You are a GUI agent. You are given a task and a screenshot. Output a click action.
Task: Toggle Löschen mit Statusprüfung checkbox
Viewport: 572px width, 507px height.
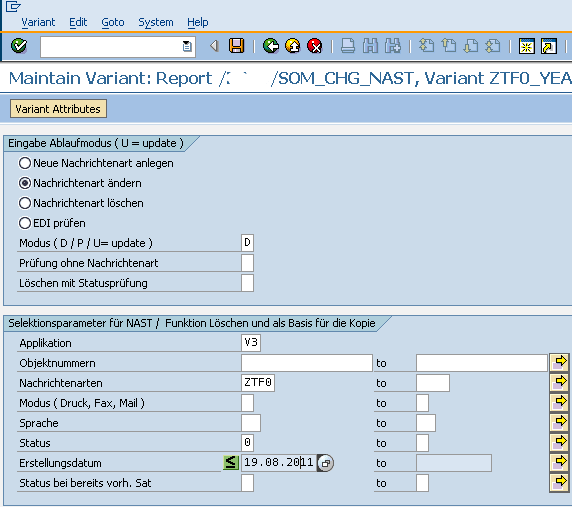(247, 283)
